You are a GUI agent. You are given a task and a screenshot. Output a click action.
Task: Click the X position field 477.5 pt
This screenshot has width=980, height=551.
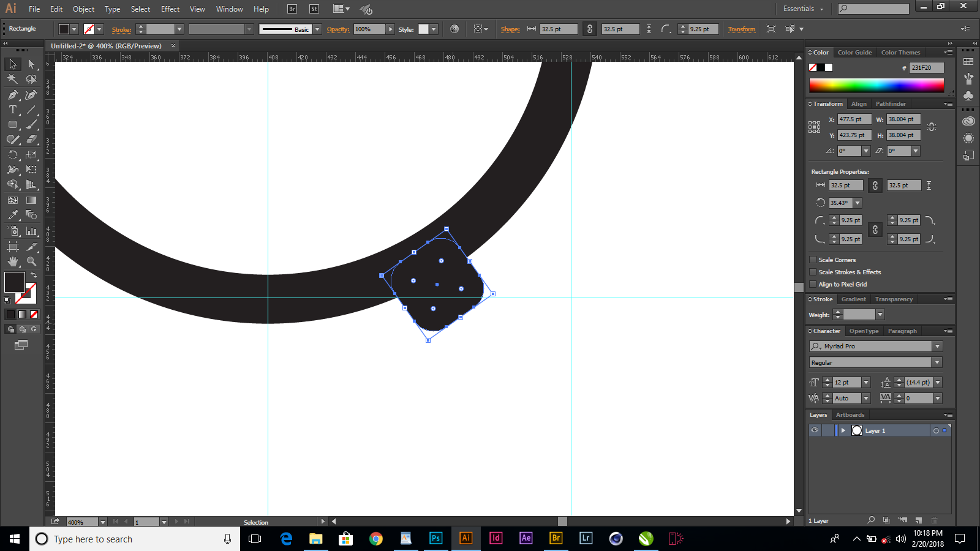point(853,119)
